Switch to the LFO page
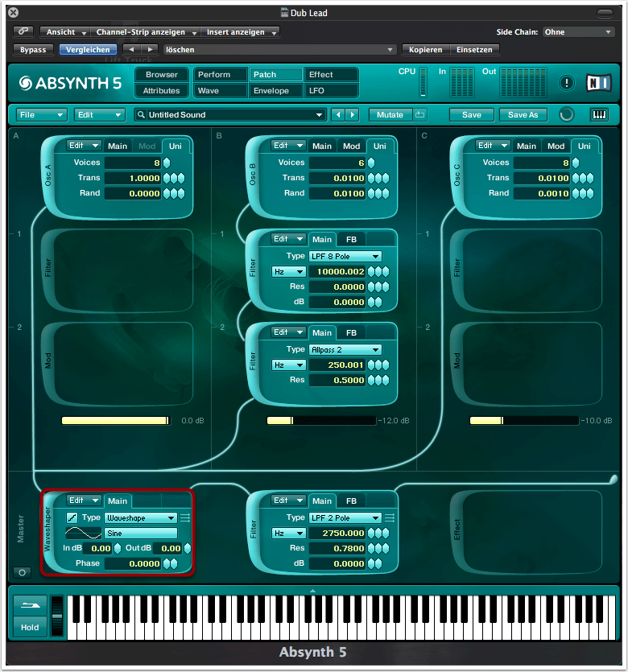This screenshot has width=628, height=672. (331, 90)
